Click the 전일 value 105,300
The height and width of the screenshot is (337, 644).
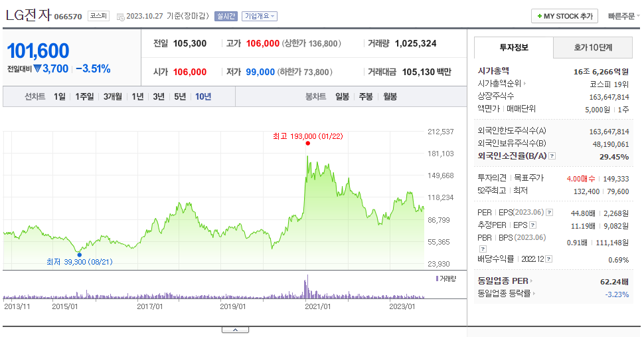[190, 44]
